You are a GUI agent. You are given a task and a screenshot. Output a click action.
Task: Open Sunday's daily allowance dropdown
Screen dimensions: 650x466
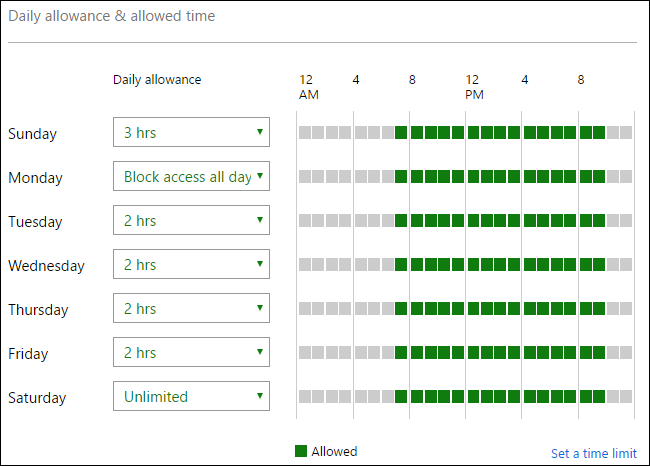(191, 133)
